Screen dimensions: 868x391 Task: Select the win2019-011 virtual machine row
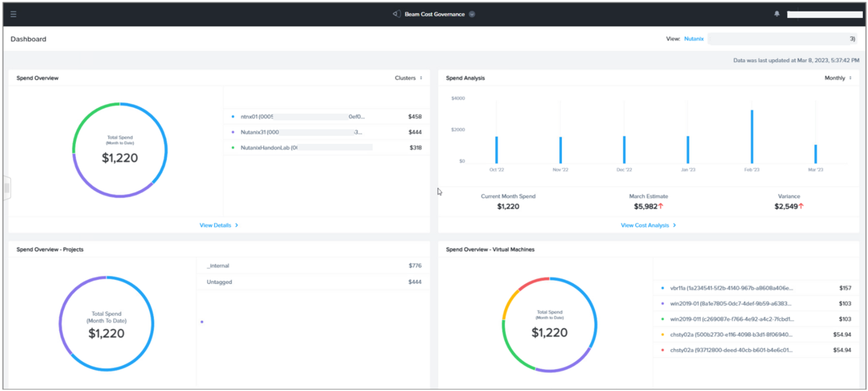coord(757,319)
